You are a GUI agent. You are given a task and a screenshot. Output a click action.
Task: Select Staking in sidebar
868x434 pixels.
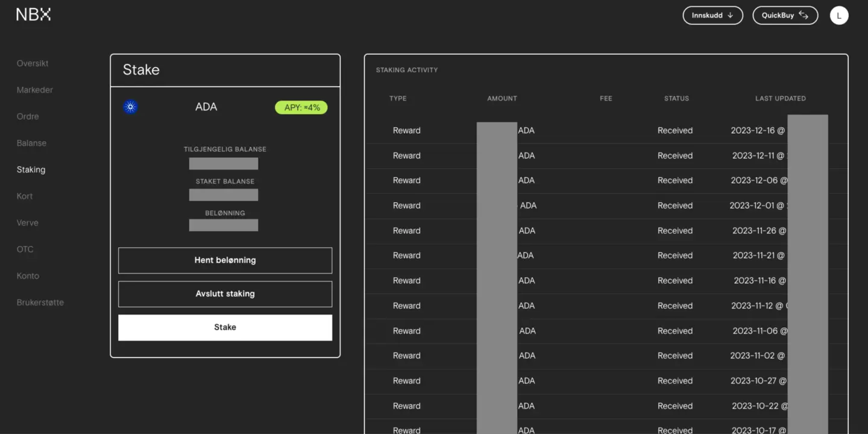pyautogui.click(x=31, y=169)
